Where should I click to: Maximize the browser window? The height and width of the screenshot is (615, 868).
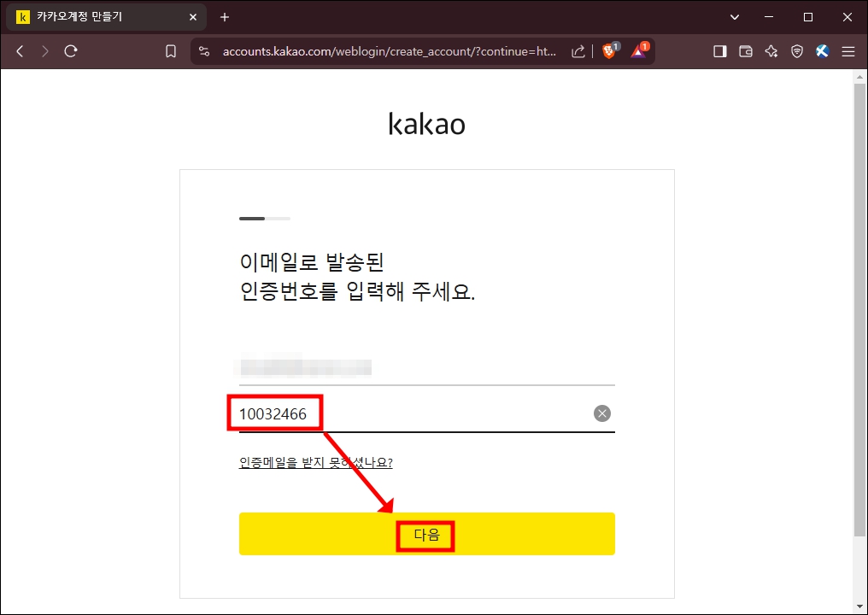pyautogui.click(x=807, y=17)
